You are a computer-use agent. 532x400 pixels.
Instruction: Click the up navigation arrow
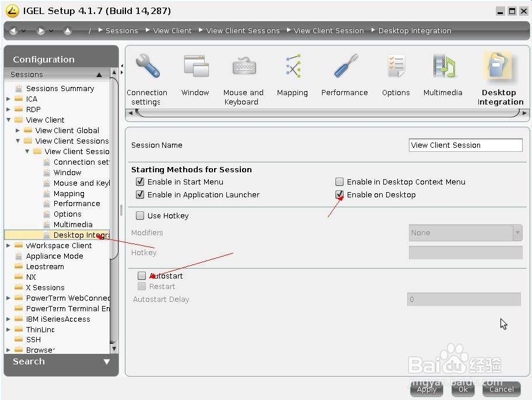click(x=68, y=31)
